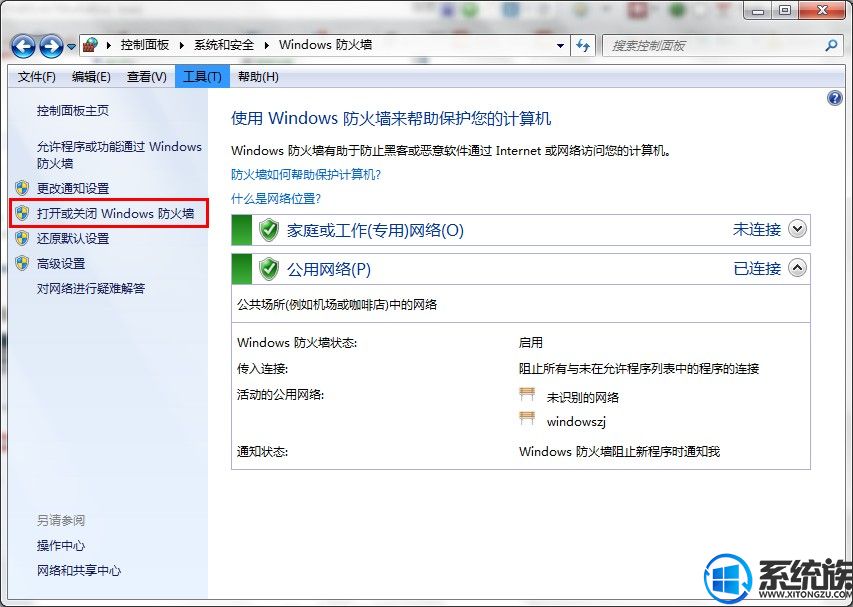Open 防火墙如何帮助保护计算机? help link
This screenshot has height=607, width=853.
306,175
